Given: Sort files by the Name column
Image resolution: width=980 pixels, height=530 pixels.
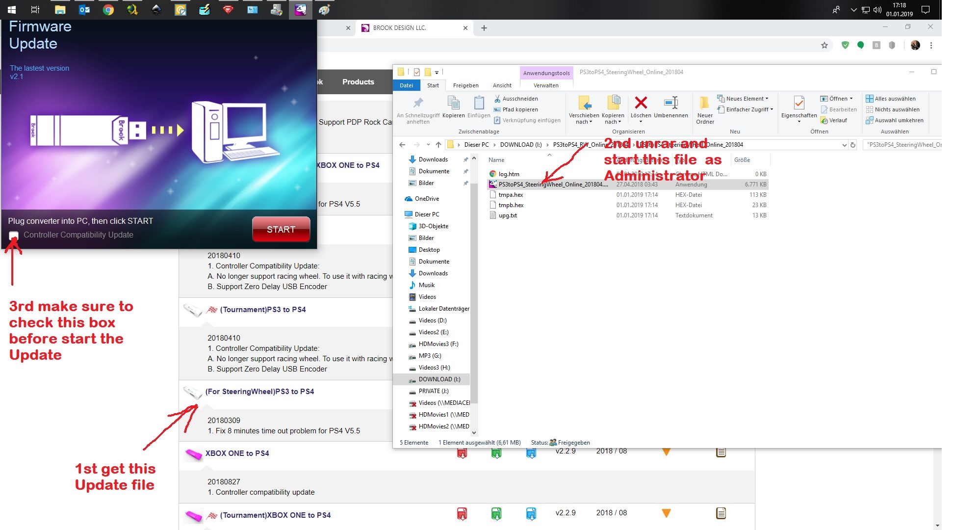Looking at the screenshot, I should [x=496, y=160].
